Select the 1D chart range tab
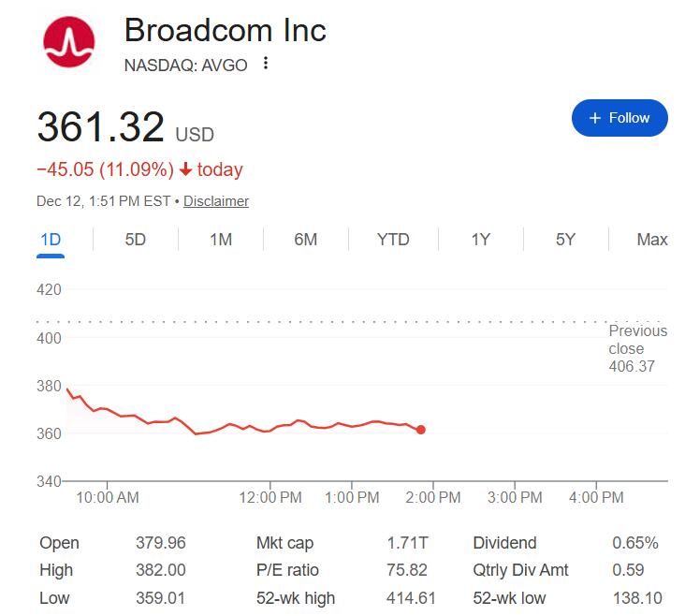Viewport: 685px width, 616px height. tap(51, 240)
